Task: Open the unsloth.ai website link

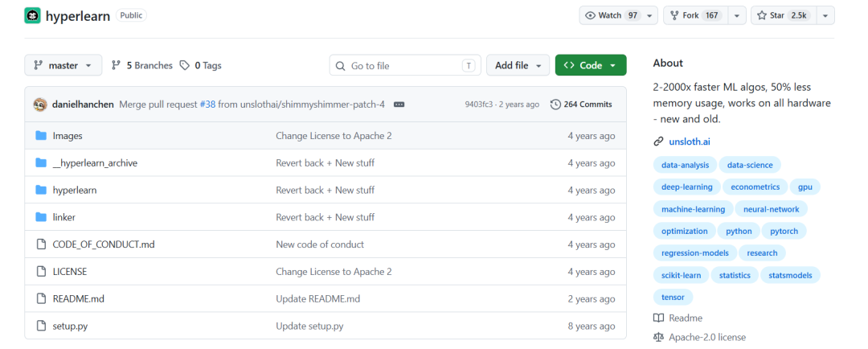Action: pyautogui.click(x=690, y=142)
